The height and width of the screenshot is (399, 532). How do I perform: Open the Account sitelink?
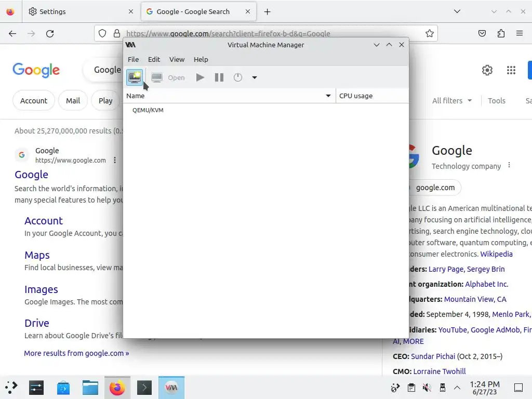pos(44,221)
